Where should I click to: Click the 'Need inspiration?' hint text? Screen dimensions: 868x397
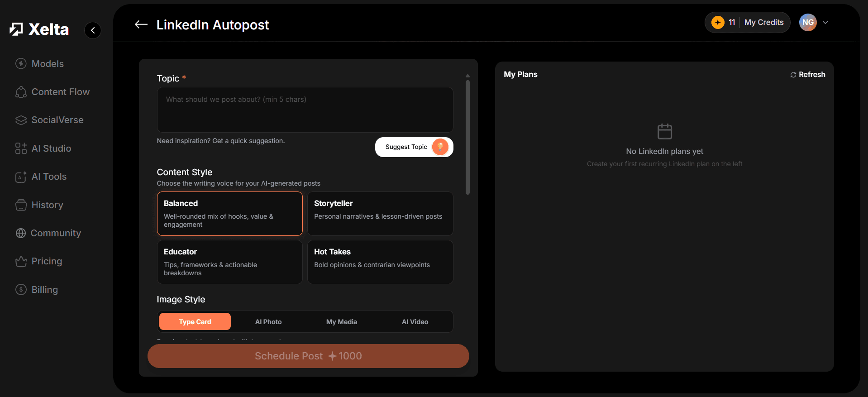[x=221, y=141]
